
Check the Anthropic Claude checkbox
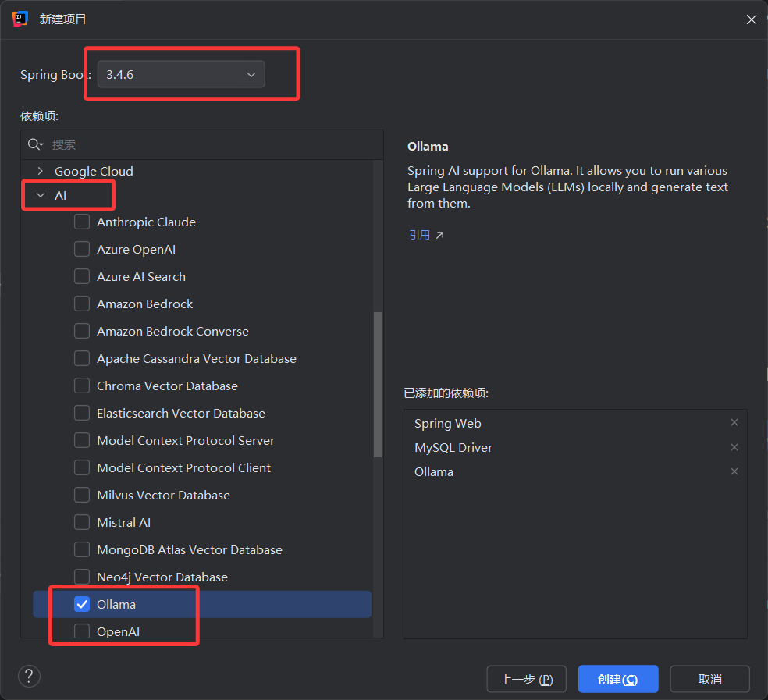pos(82,222)
